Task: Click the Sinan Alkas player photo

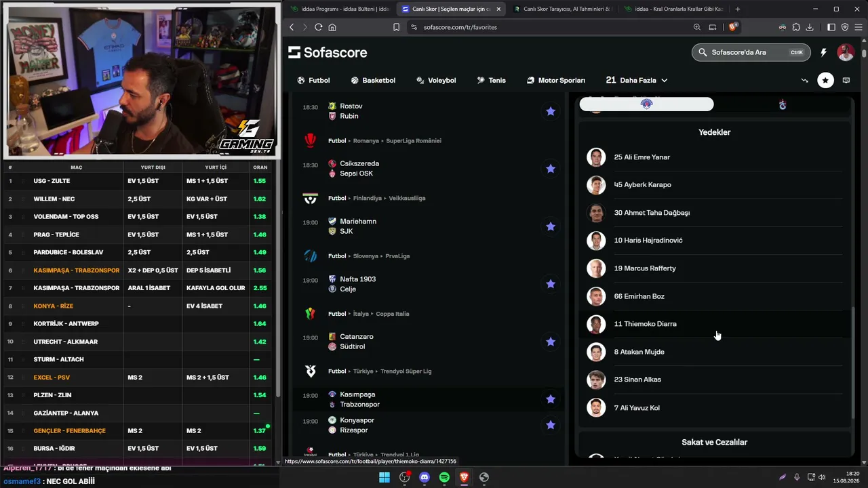Action: [596, 380]
